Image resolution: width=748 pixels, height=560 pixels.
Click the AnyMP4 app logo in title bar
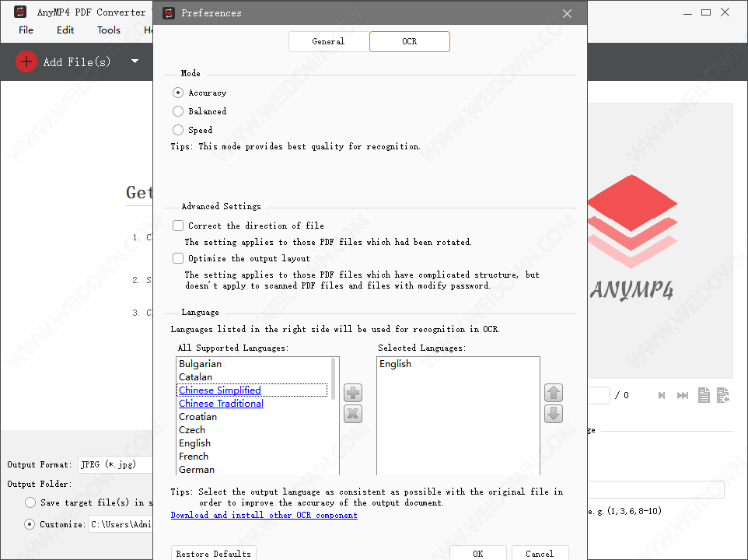point(20,12)
